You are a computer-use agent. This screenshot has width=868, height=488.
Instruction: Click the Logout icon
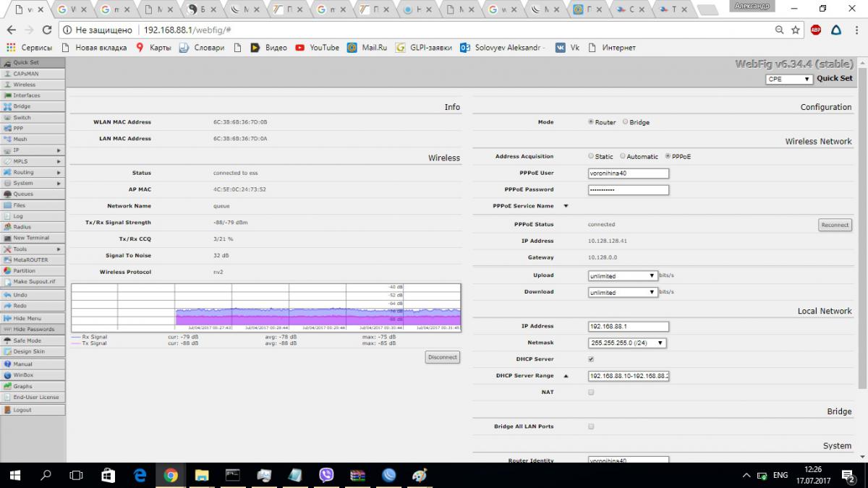point(7,410)
